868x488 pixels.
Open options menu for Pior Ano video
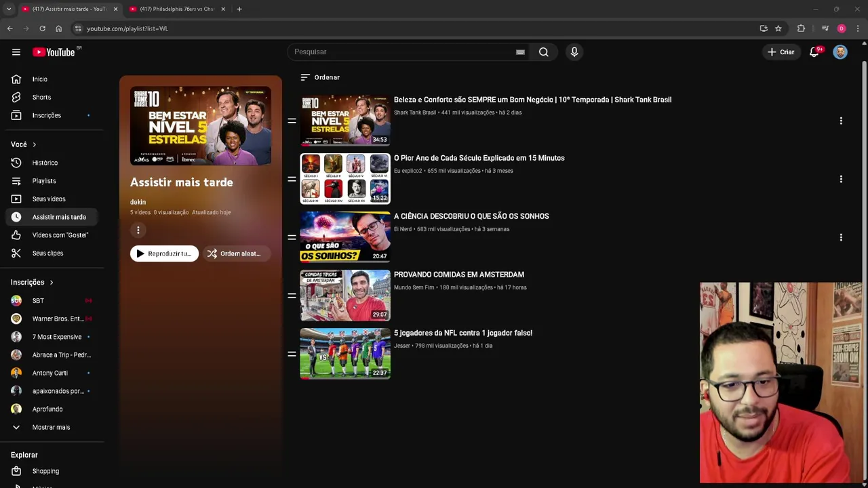point(841,179)
